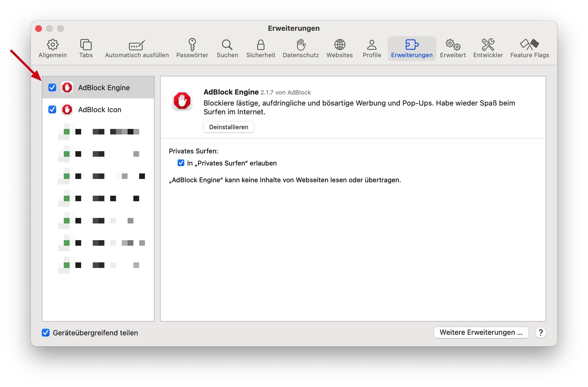Open the Websites globe pane
The width and height of the screenshot is (588, 387).
tap(339, 48)
